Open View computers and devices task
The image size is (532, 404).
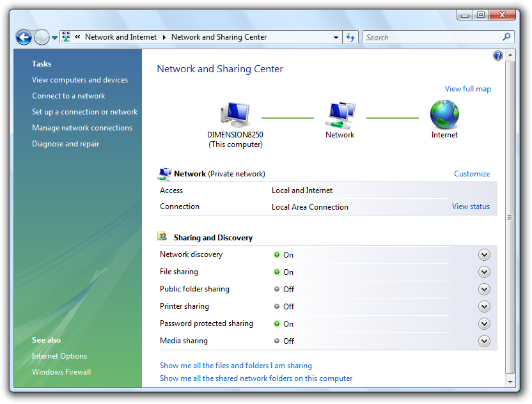point(80,80)
